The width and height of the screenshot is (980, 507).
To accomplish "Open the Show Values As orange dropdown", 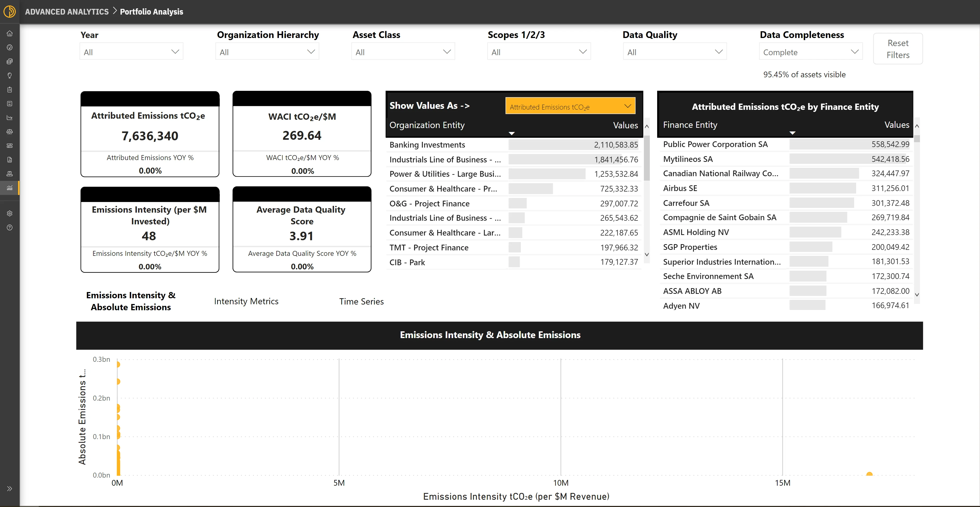I will point(570,106).
